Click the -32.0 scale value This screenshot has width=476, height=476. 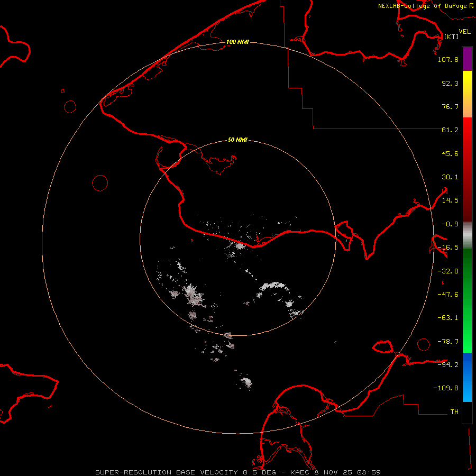click(448, 271)
